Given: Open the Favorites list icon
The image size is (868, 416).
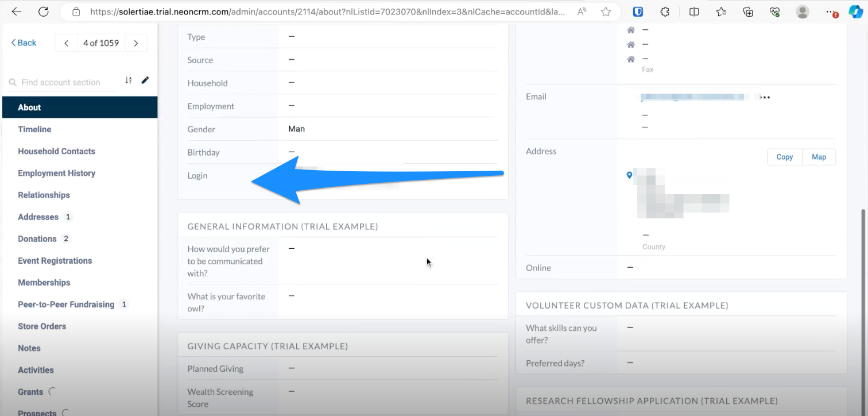Looking at the screenshot, I should [x=721, y=11].
